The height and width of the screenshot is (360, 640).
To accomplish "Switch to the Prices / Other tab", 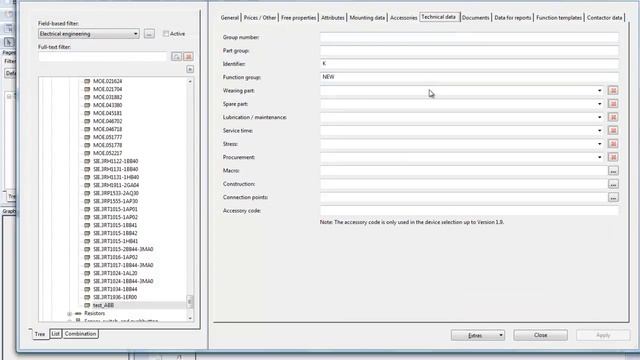I will click(260, 18).
